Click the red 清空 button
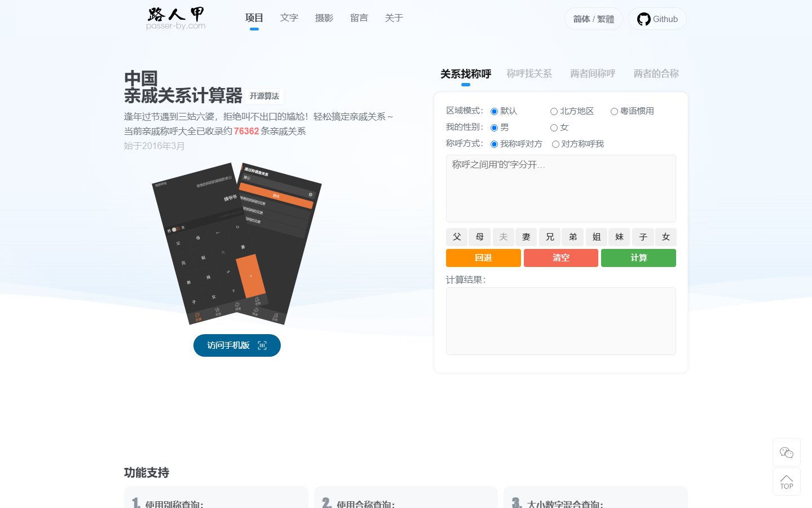This screenshot has height=508, width=812. (561, 258)
